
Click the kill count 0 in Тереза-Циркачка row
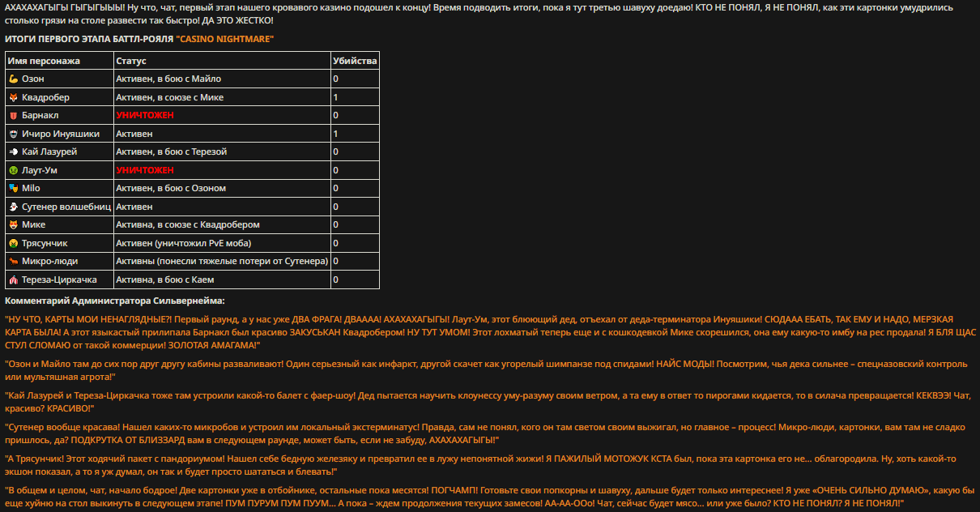click(x=335, y=279)
